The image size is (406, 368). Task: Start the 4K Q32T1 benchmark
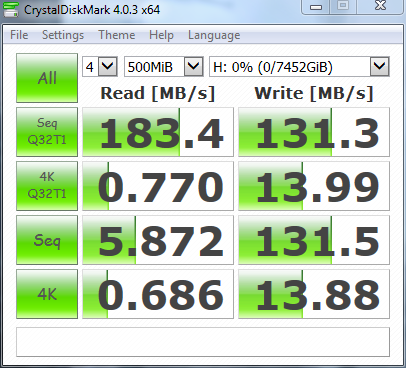tap(47, 186)
